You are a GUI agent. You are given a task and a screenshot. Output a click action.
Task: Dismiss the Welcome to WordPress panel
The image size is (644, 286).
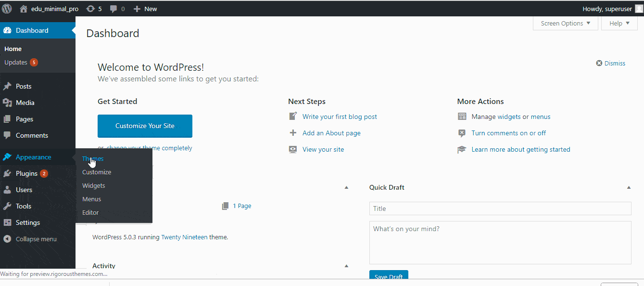tap(611, 63)
